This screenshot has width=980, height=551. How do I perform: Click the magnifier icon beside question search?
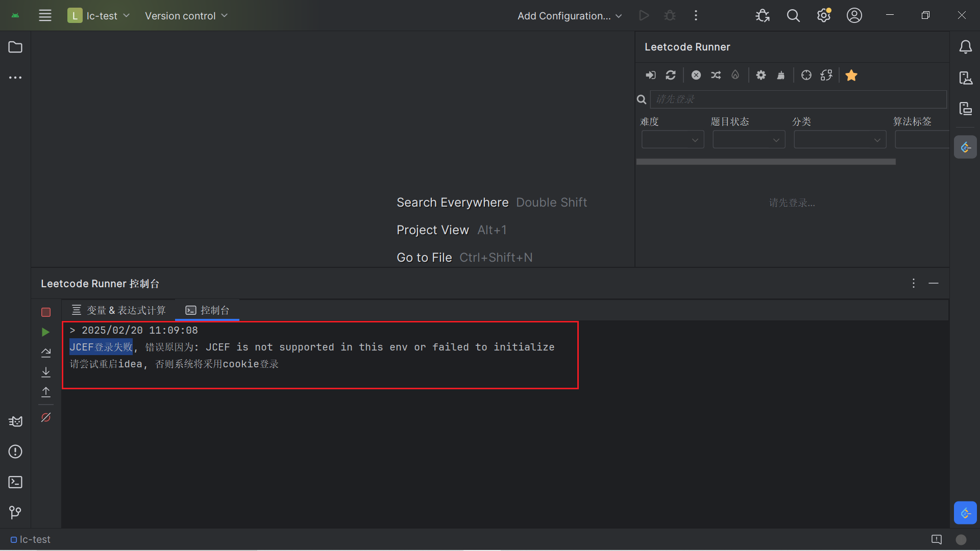pos(642,99)
